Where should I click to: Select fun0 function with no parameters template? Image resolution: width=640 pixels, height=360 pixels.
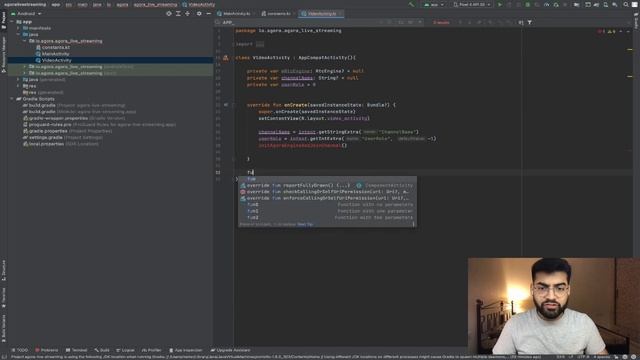point(327,204)
